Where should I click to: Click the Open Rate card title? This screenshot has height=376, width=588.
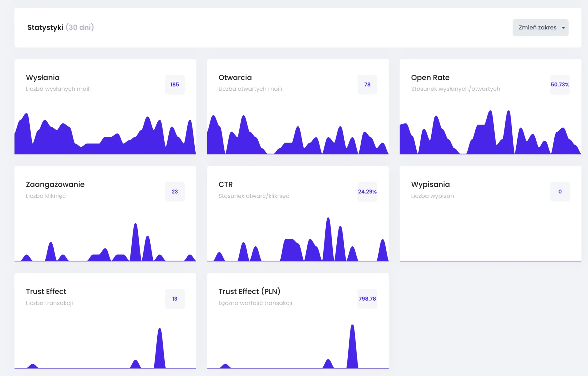(430, 78)
